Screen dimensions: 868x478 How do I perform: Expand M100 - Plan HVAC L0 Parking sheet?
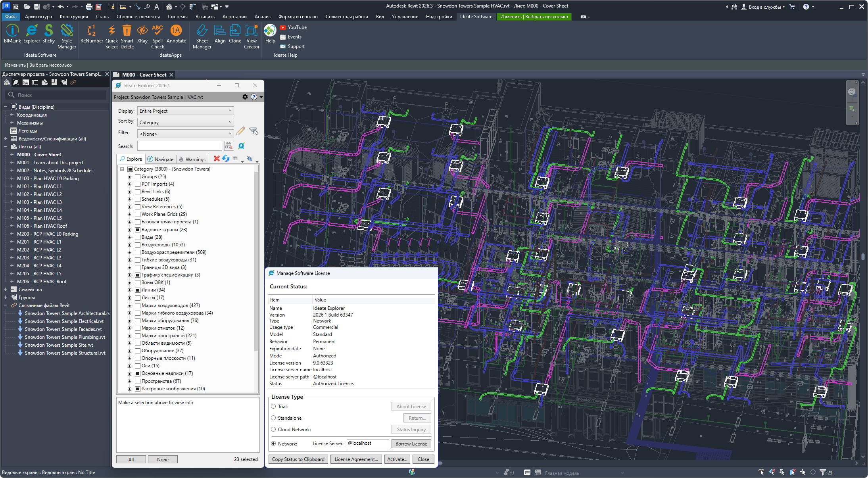pyautogui.click(x=12, y=178)
